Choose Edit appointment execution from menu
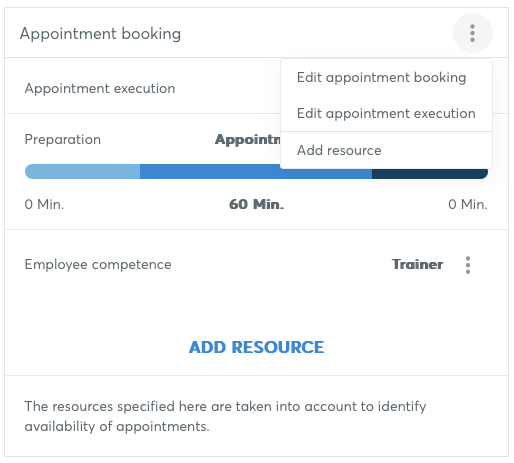514x463 pixels. pos(386,113)
